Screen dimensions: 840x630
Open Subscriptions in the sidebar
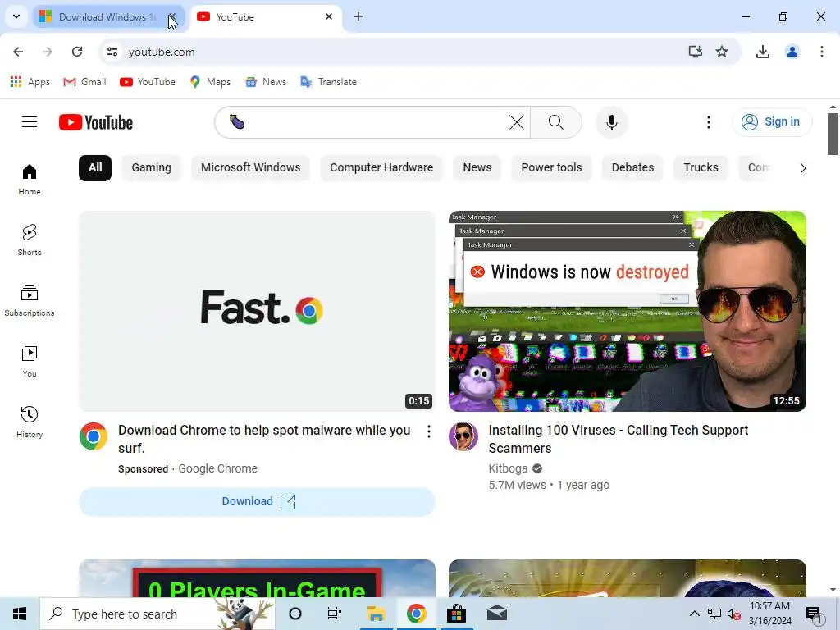[x=30, y=300]
